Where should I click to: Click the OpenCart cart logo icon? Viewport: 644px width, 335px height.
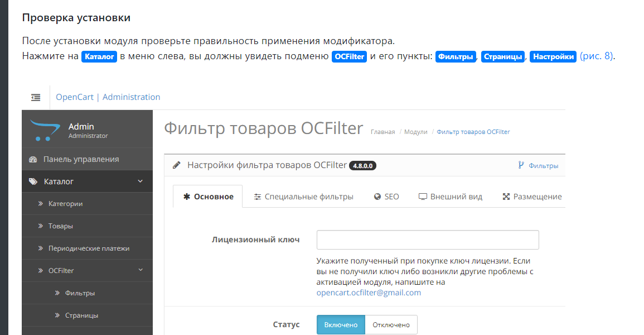[x=45, y=130]
